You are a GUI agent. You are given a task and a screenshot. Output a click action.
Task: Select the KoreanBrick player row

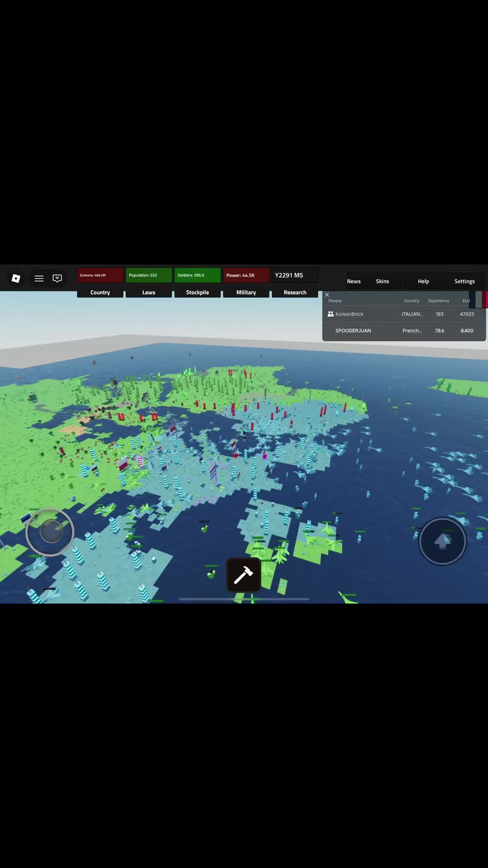pos(404,314)
